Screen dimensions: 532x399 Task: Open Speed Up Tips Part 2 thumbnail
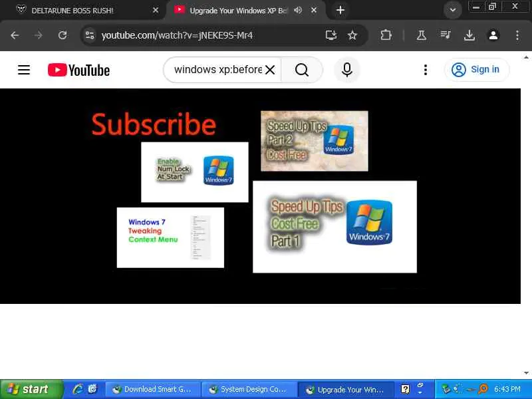pyautogui.click(x=314, y=141)
